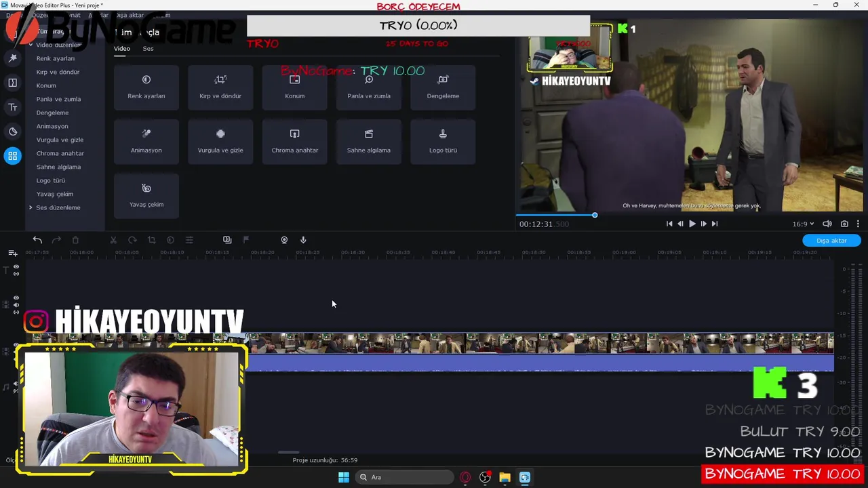
Task: Delete selected clip with trash icon
Action: click(x=75, y=240)
